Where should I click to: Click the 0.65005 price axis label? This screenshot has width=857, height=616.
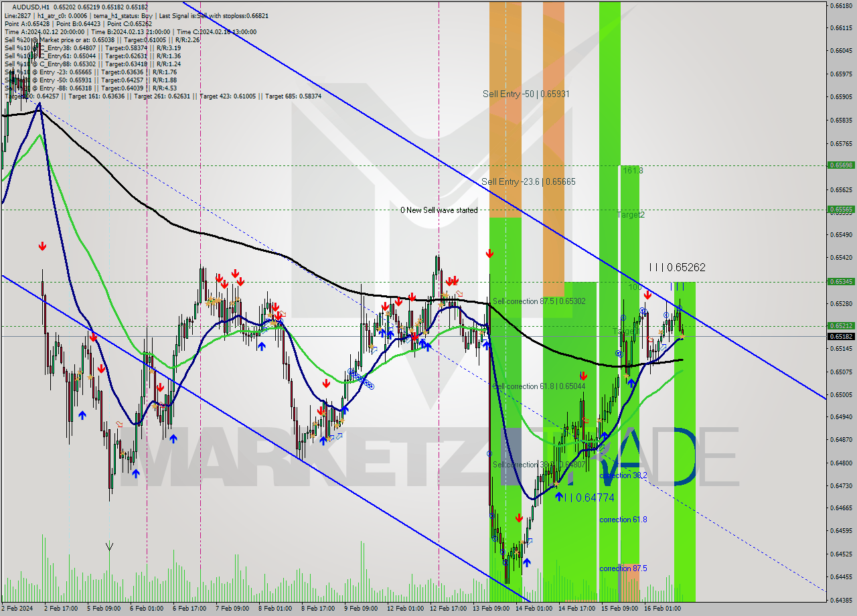coord(841,394)
